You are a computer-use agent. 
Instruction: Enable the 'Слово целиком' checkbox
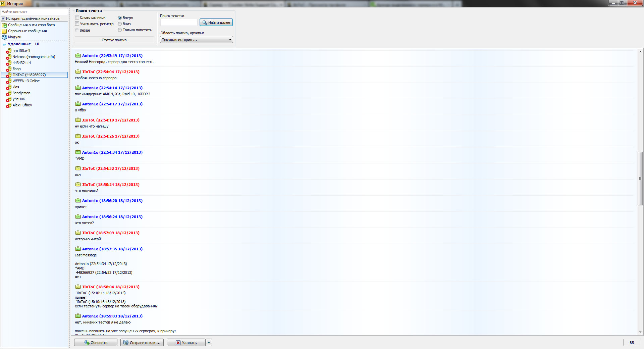point(77,17)
